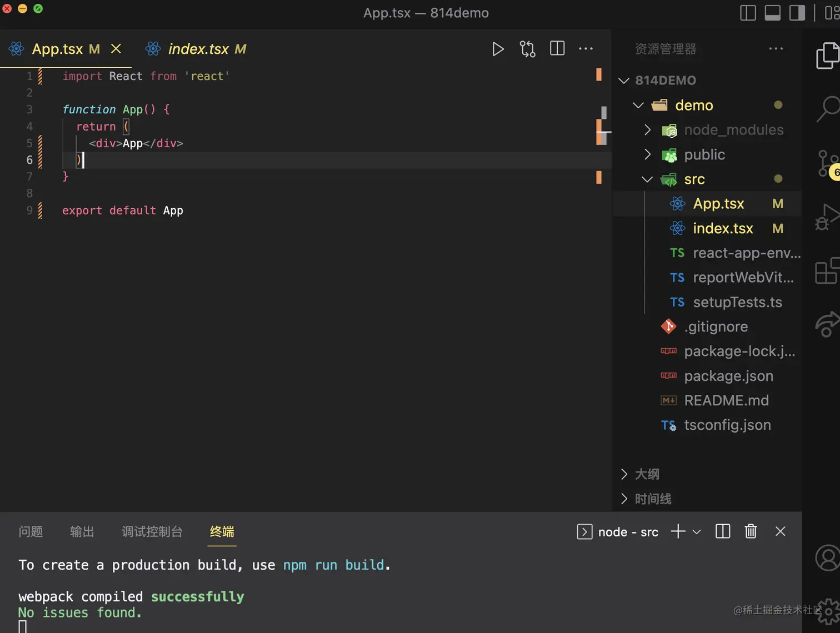840x633 pixels.
Task: Select the node - src terminal entry
Action: pyautogui.click(x=618, y=532)
